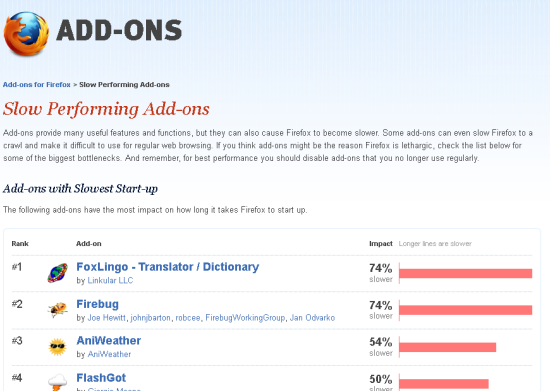
Task: Click the Firefox logo icon
Action: coord(26,34)
